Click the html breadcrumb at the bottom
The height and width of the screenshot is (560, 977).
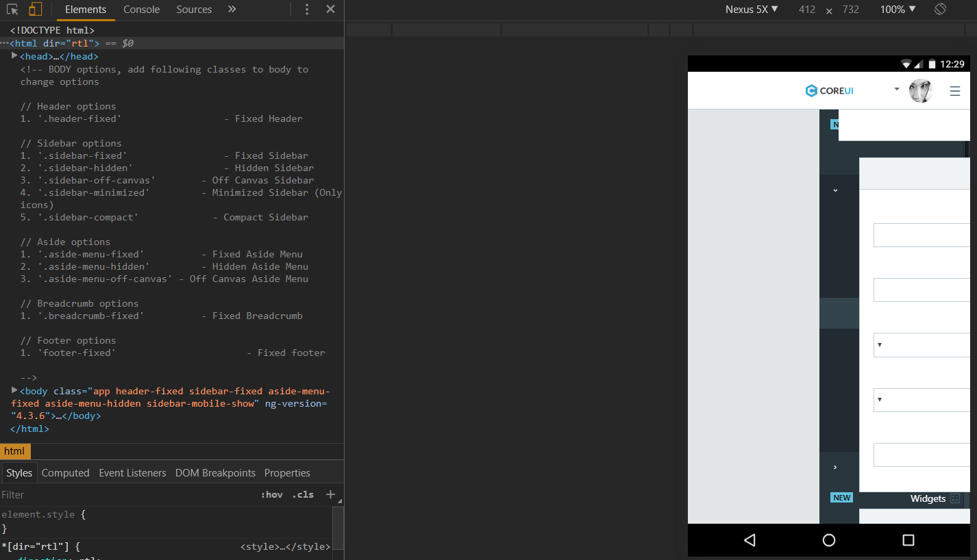point(14,450)
